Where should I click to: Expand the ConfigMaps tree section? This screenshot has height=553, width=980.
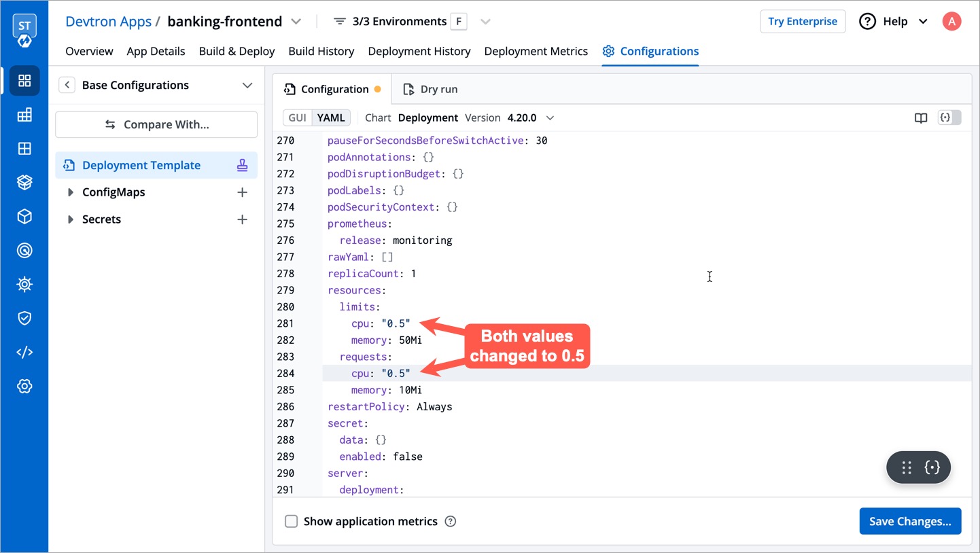point(71,192)
